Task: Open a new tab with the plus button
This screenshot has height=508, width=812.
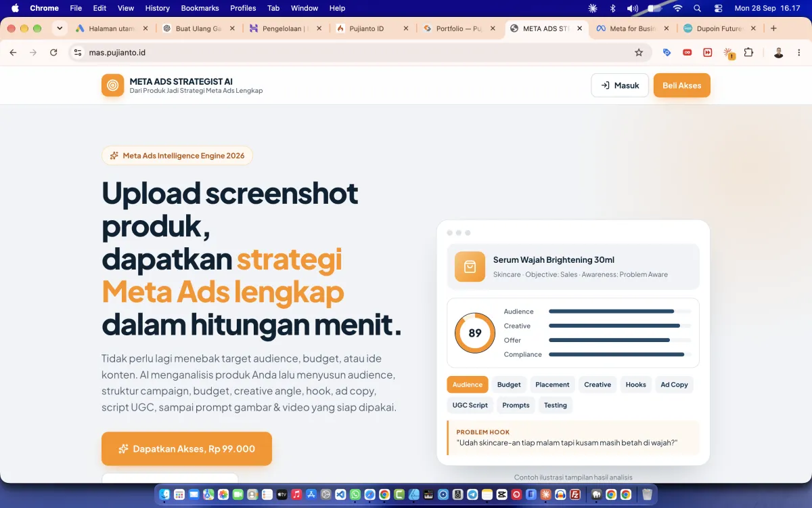Action: pos(773,28)
